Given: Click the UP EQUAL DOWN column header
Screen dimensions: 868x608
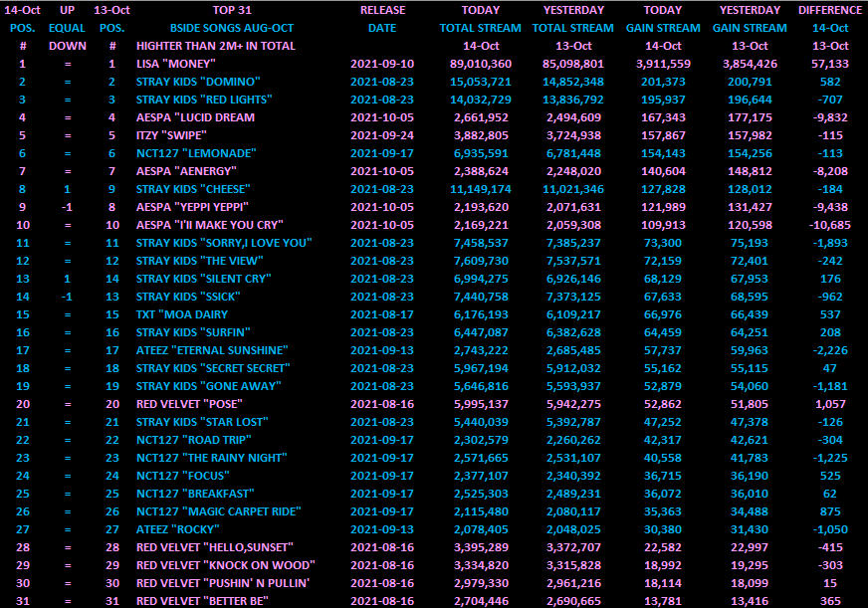Looking at the screenshot, I should (x=67, y=28).
